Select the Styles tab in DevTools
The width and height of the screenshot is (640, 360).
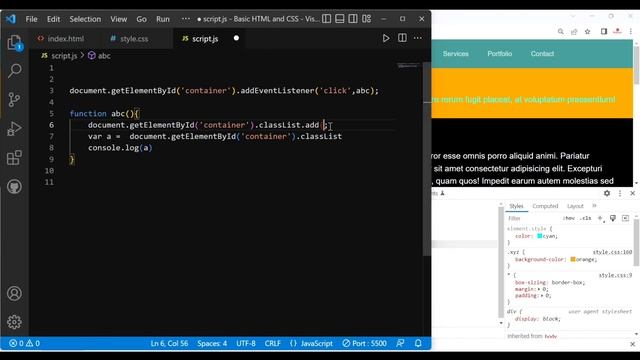(516, 206)
